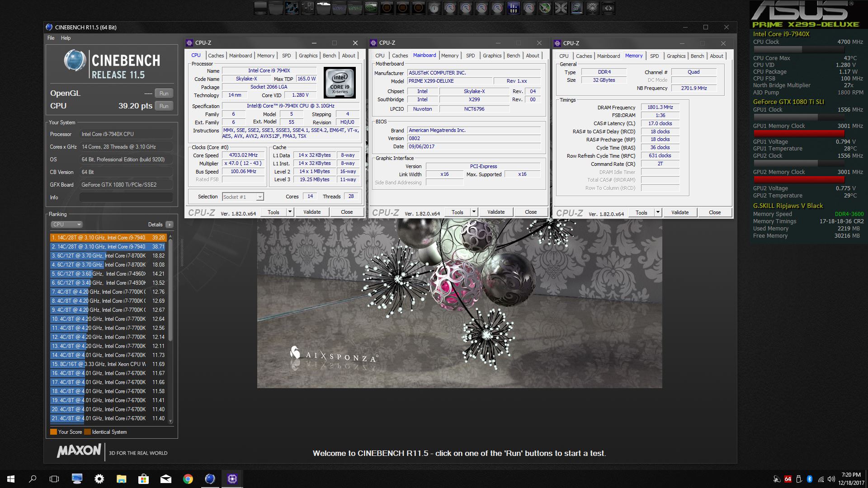Open the Socket #1 selection dropdown
This screenshot has width=868, height=488.
pos(243,197)
